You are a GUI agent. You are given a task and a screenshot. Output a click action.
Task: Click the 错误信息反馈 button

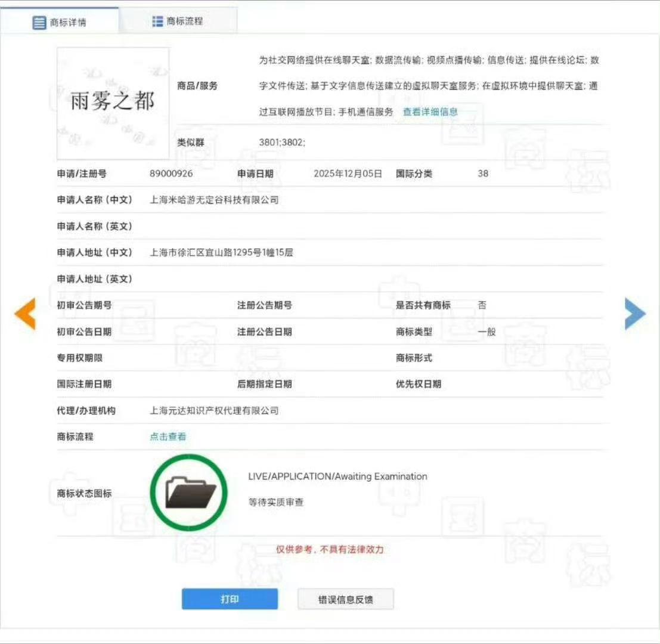pos(345,600)
